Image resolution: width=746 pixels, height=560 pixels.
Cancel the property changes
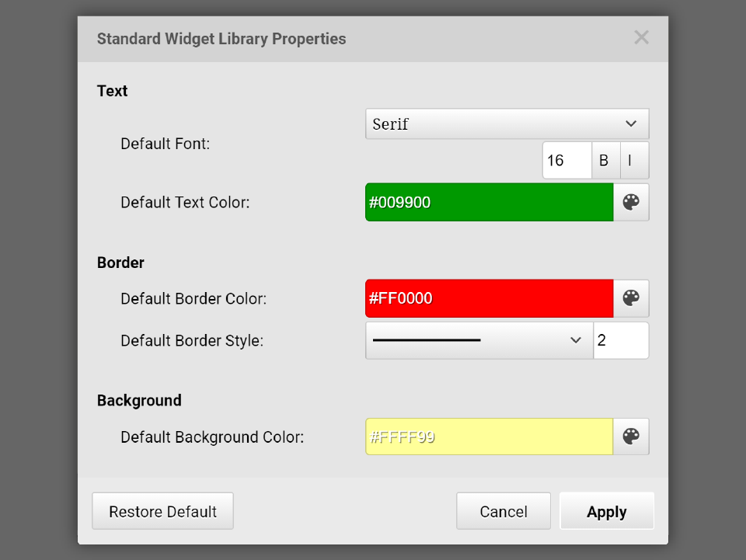(x=504, y=511)
